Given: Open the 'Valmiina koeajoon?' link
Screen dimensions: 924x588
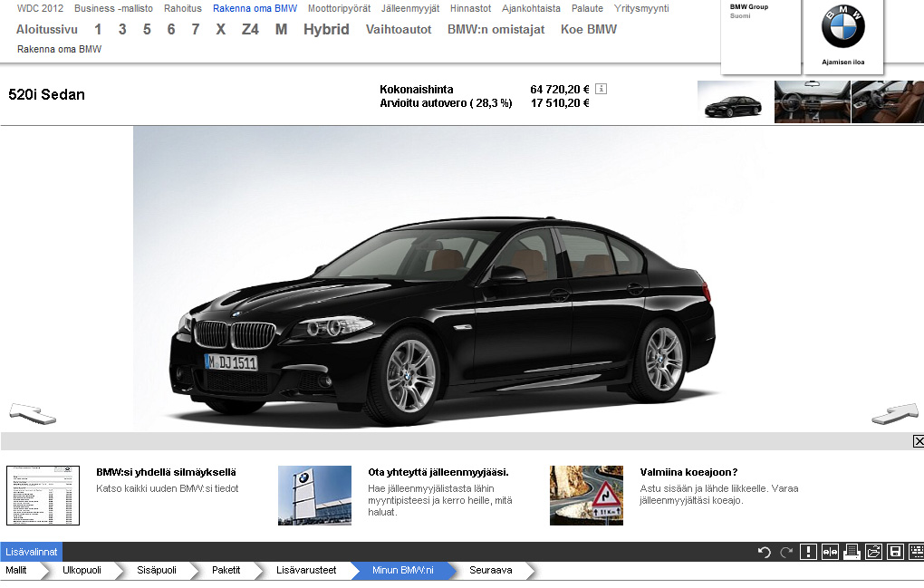Looking at the screenshot, I should pos(688,472).
